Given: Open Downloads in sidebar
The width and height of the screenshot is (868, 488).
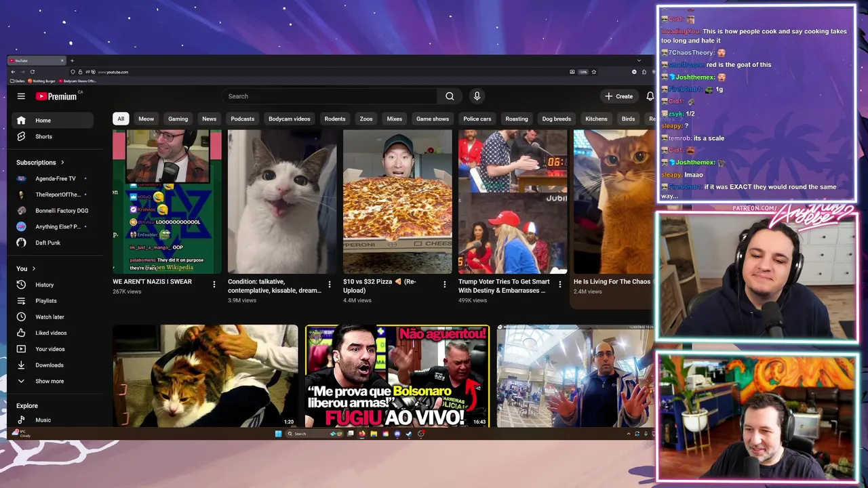Looking at the screenshot, I should pyautogui.click(x=52, y=365).
